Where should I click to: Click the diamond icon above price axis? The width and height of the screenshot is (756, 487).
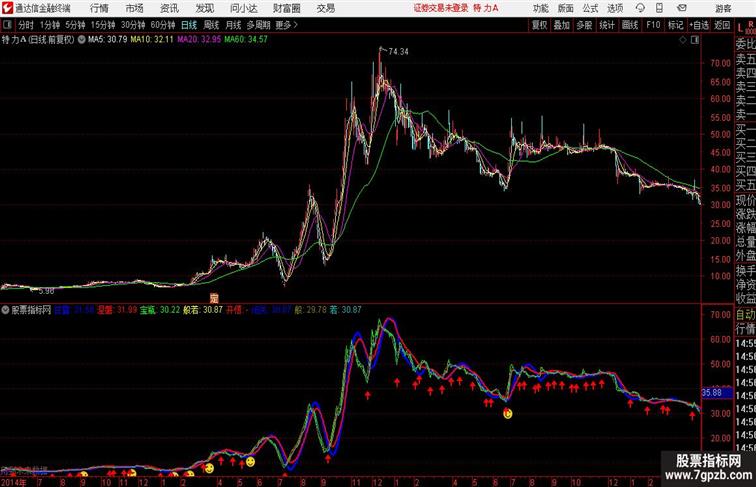click(x=683, y=40)
